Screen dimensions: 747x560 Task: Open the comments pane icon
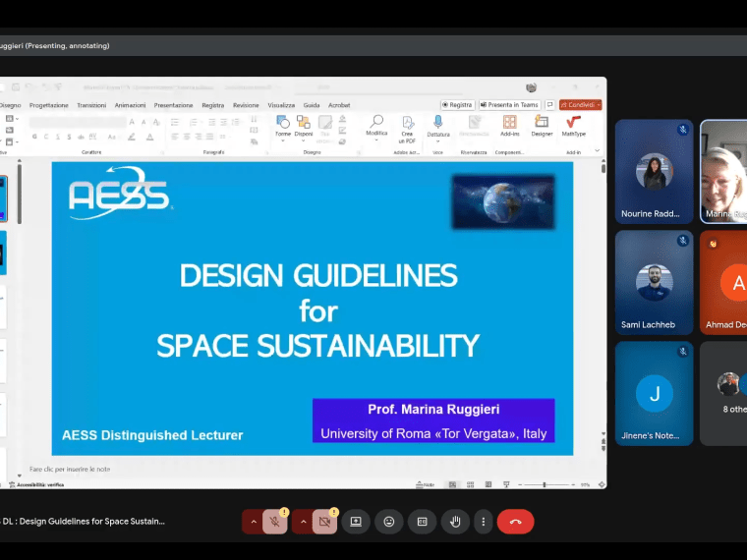tap(549, 105)
